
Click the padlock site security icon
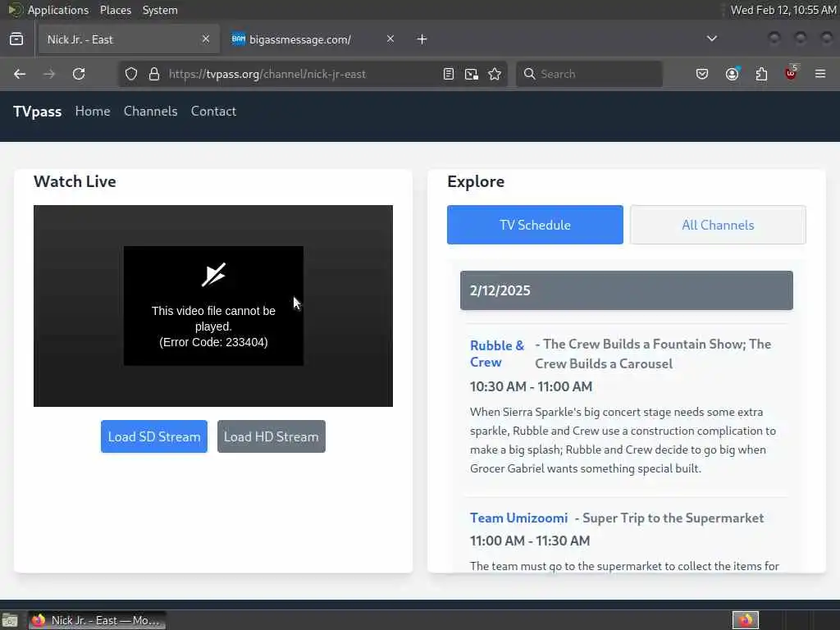point(154,74)
